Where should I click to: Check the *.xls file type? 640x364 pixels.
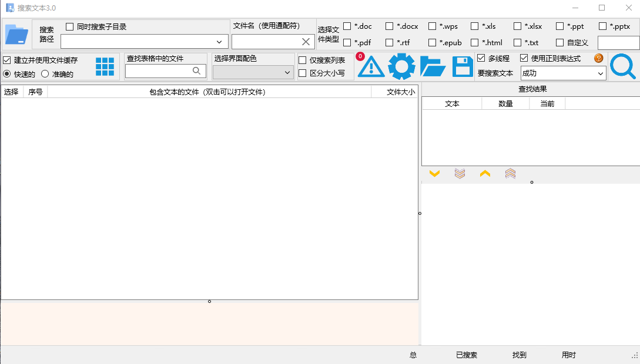pyautogui.click(x=475, y=26)
